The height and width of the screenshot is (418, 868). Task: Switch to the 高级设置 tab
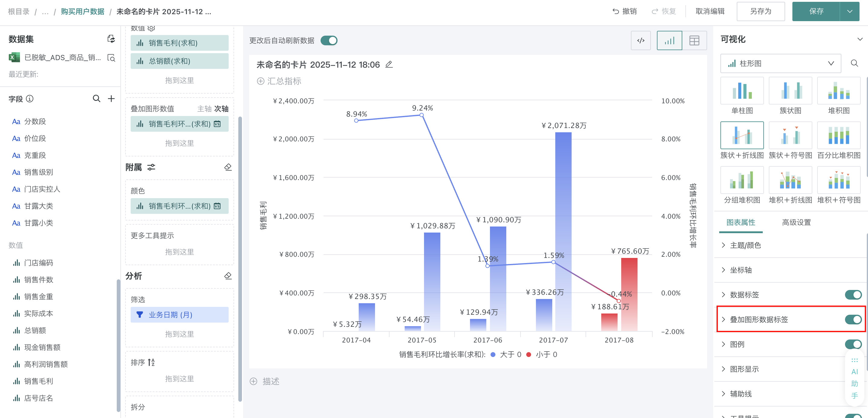click(796, 223)
